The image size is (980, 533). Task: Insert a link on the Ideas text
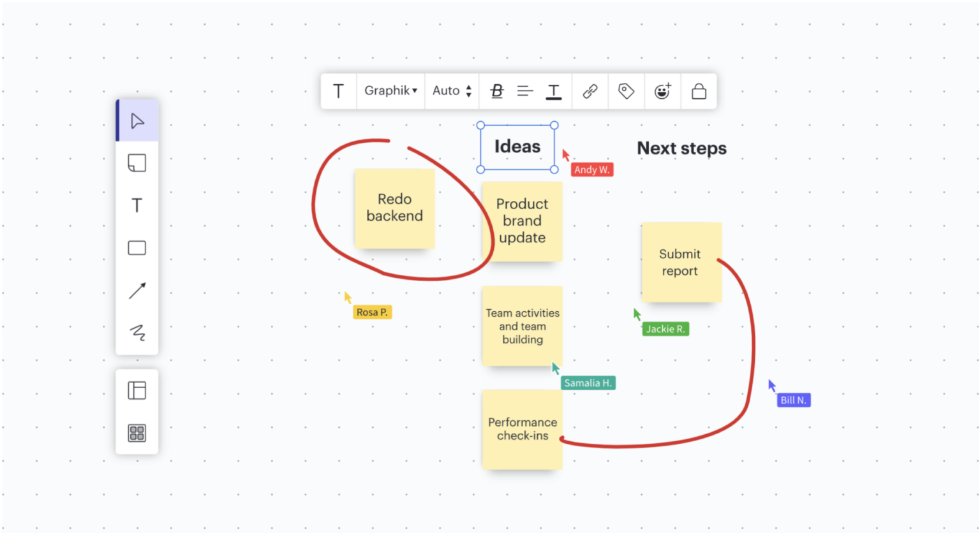[x=590, y=91]
